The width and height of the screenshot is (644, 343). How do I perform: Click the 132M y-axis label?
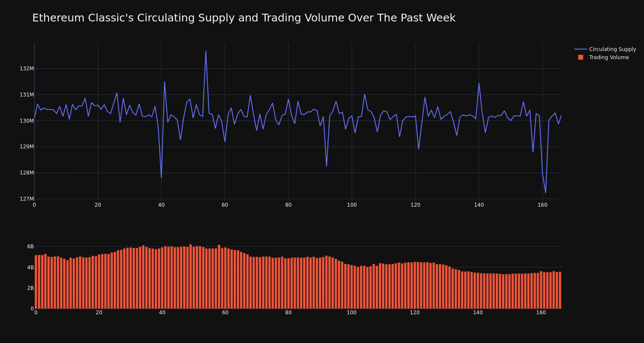pos(27,69)
